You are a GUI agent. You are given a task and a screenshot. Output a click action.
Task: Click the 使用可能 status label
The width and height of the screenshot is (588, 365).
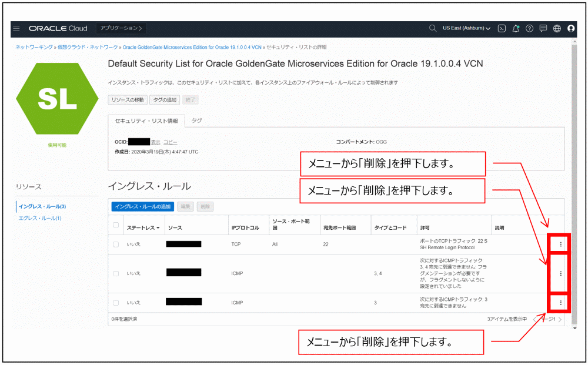point(57,145)
